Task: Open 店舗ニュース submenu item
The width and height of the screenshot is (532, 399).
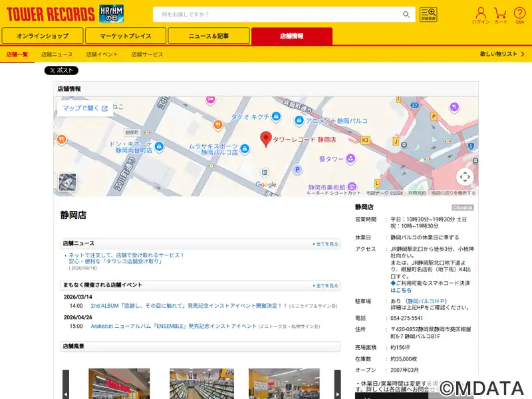Action: tap(57, 55)
